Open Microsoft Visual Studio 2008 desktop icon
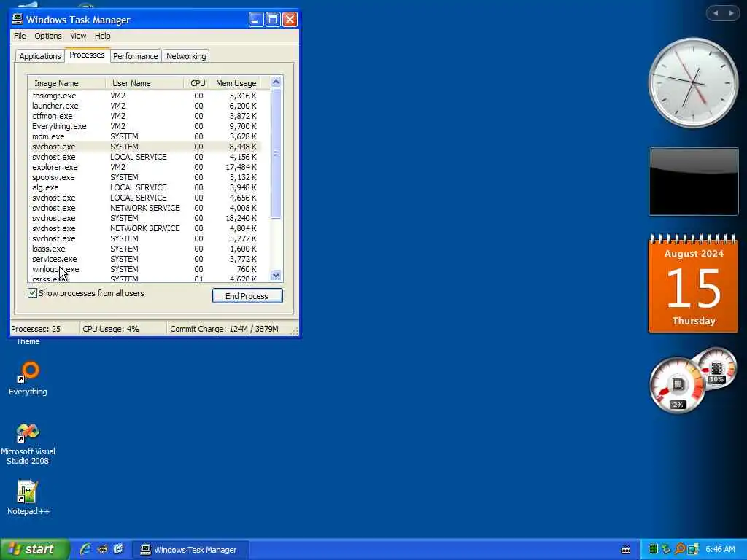Viewport: 747px width, 560px height. [28, 444]
